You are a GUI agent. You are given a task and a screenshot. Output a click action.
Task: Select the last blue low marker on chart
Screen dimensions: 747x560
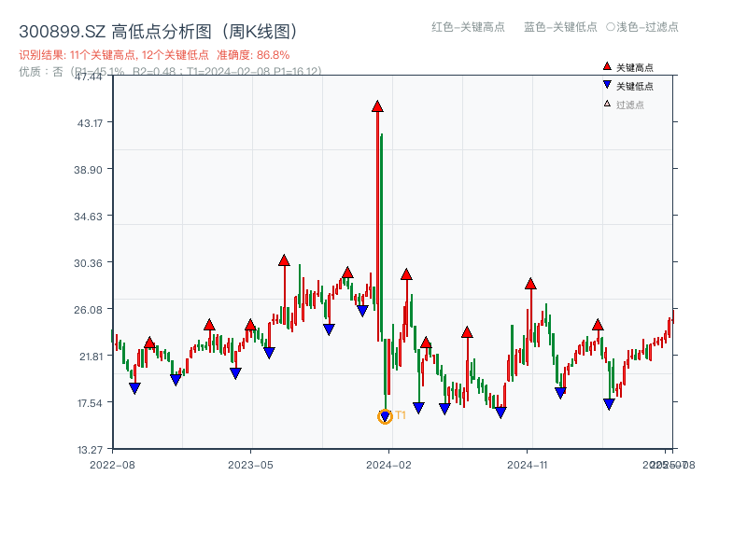click(x=609, y=404)
